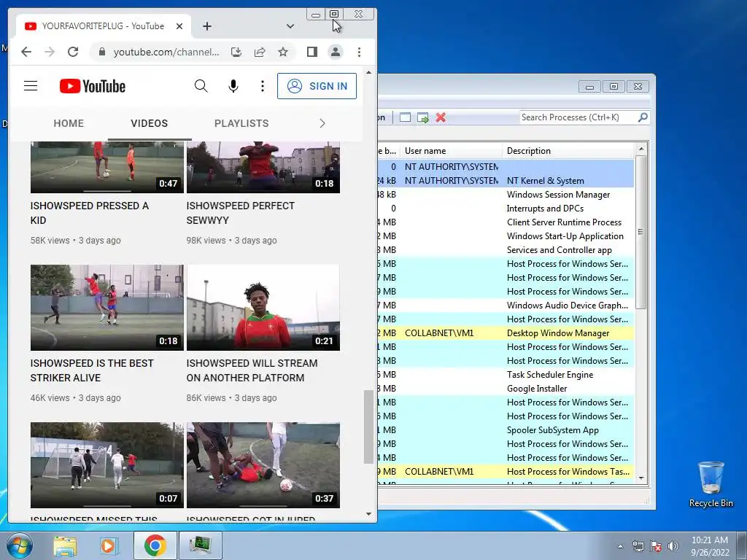Click title ISHOWSPEED PERFECT SEWWYY

coord(241,213)
